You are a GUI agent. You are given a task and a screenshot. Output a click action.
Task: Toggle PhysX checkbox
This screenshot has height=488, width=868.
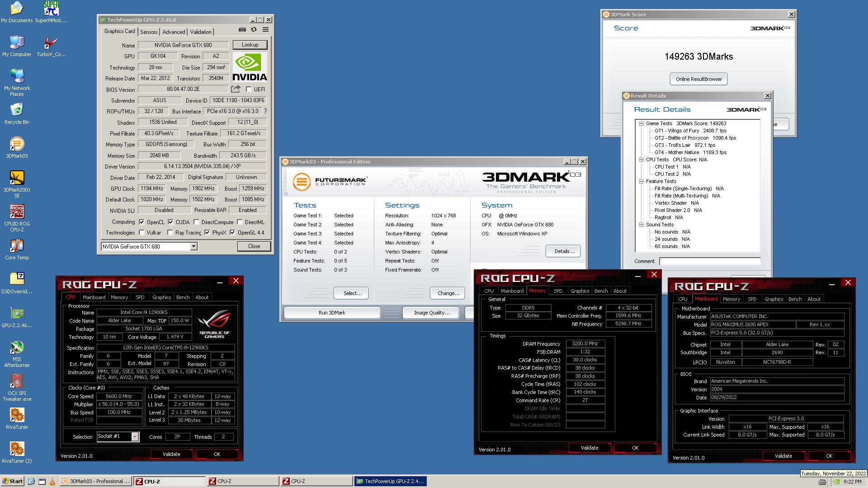pos(207,233)
